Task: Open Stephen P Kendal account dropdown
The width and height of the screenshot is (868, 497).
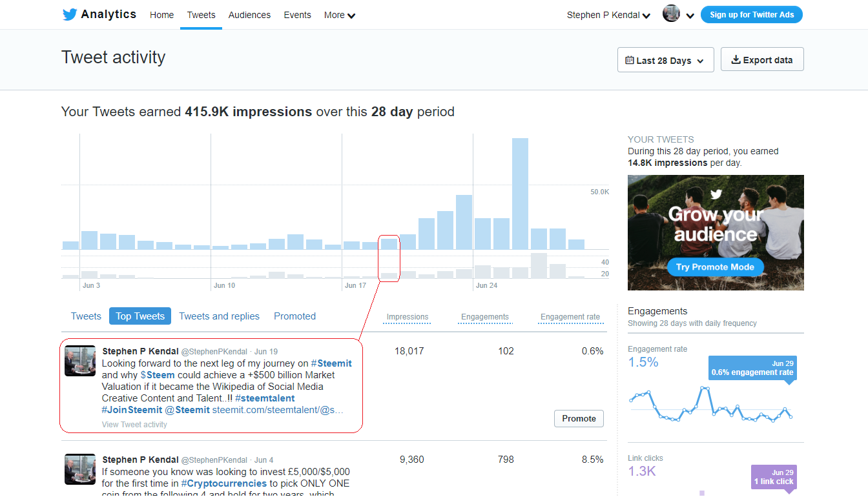Action: click(608, 15)
